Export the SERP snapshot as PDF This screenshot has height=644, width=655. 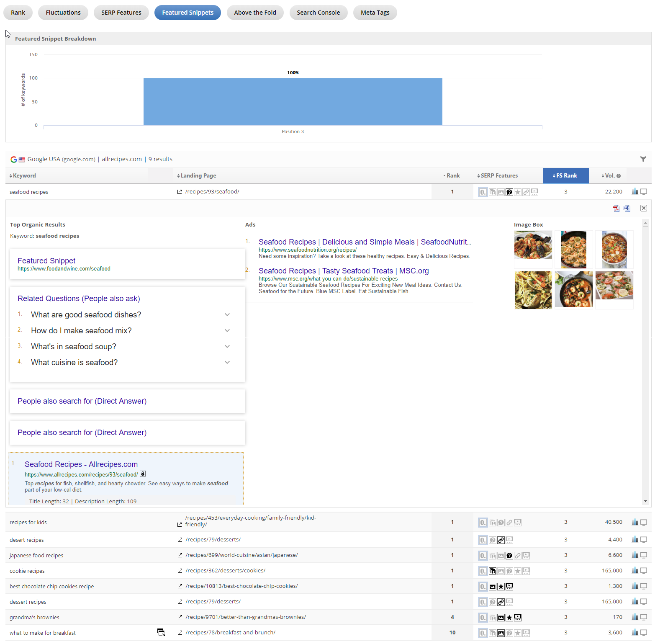point(616,209)
